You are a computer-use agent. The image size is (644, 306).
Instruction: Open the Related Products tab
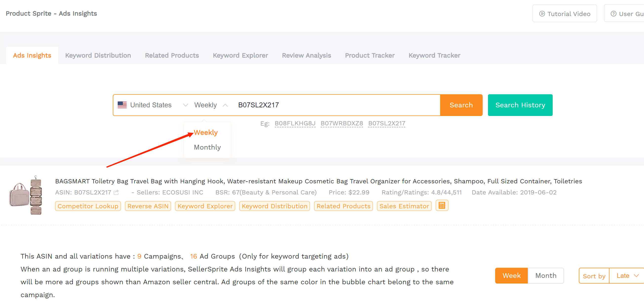tap(172, 55)
